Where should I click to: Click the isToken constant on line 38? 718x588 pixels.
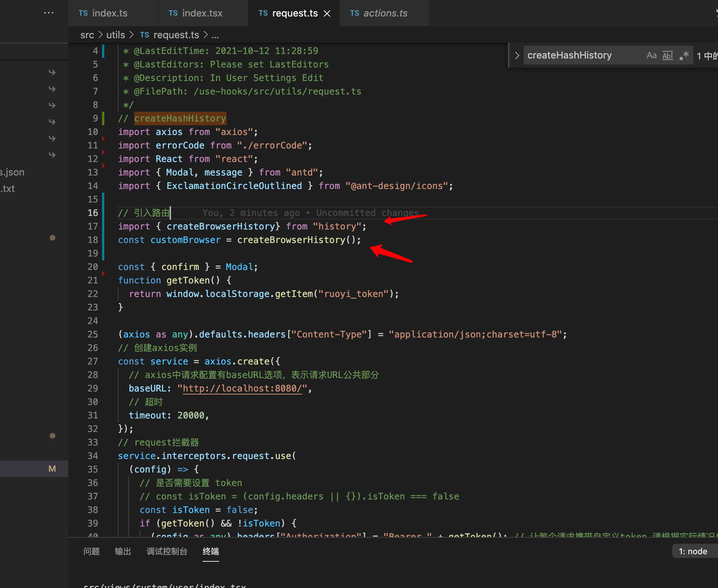point(191,510)
